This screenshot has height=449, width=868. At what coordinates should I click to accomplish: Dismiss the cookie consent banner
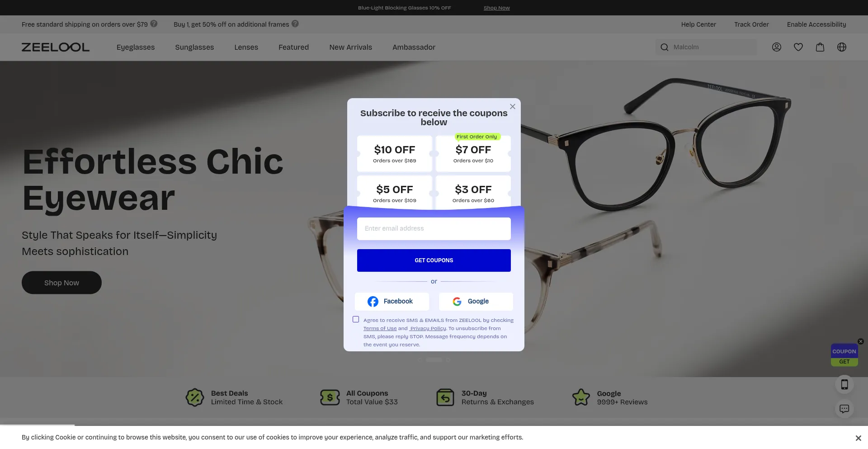click(858, 438)
